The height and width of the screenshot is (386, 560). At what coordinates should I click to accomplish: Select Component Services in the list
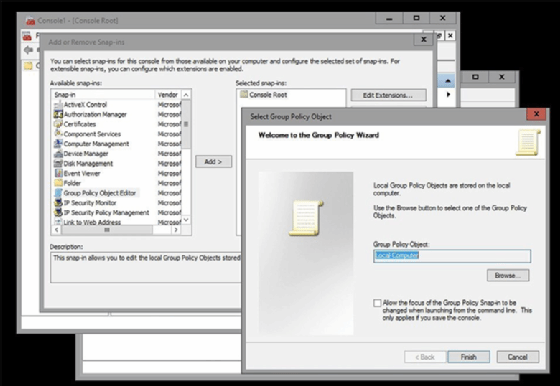tap(92, 134)
